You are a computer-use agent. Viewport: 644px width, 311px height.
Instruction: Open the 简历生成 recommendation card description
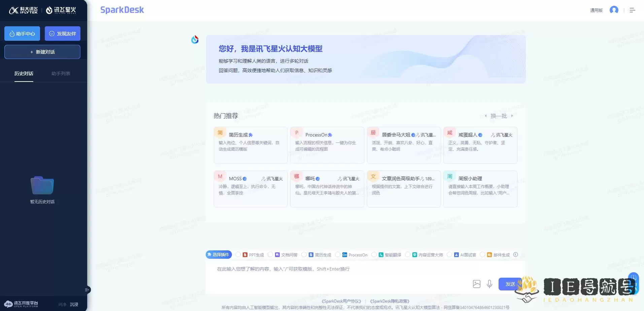(x=249, y=146)
